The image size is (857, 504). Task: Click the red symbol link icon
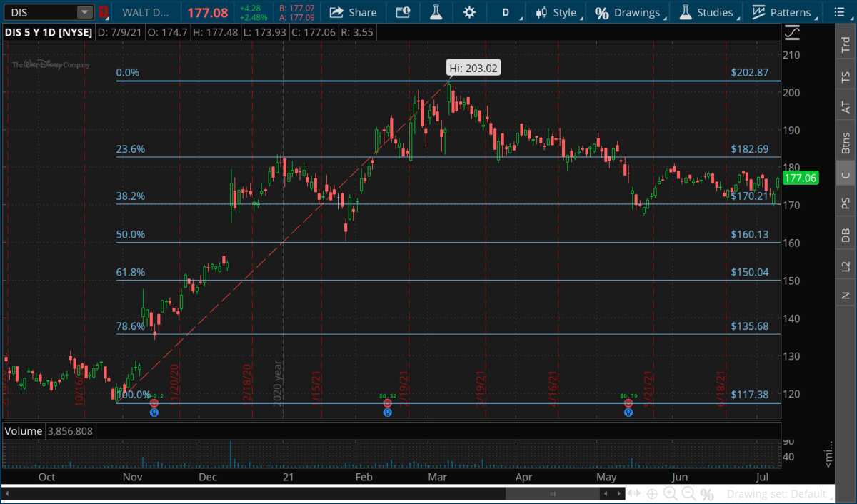pyautogui.click(x=104, y=12)
